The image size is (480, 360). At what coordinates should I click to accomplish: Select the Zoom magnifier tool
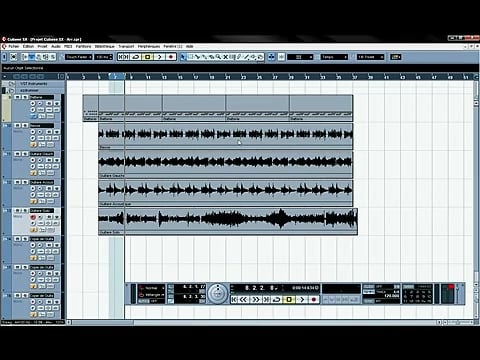218,57
